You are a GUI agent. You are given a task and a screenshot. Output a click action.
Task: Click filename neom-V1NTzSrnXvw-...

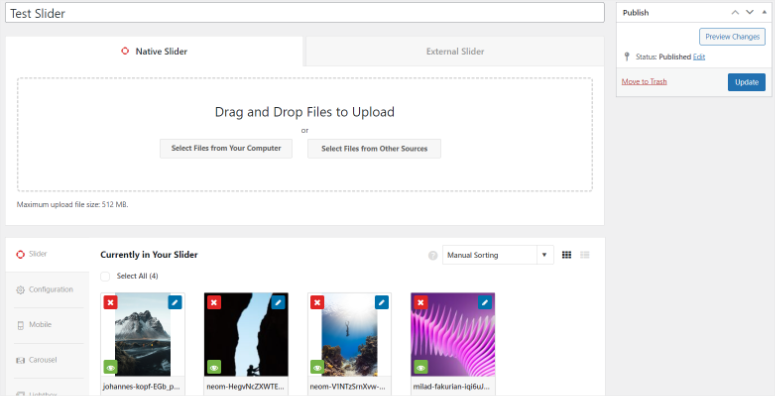tap(347, 387)
